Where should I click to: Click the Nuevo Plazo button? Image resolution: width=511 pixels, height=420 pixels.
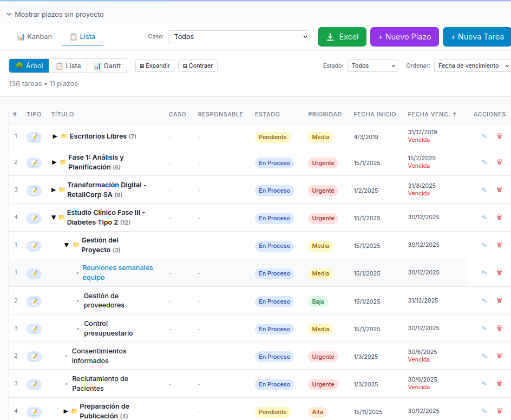404,37
